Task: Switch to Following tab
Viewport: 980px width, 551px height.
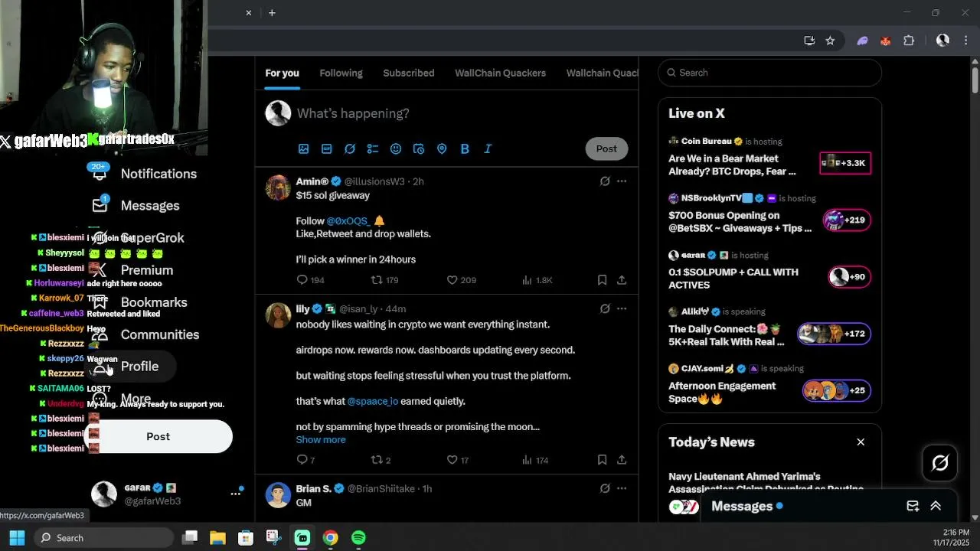Action: 341,73
